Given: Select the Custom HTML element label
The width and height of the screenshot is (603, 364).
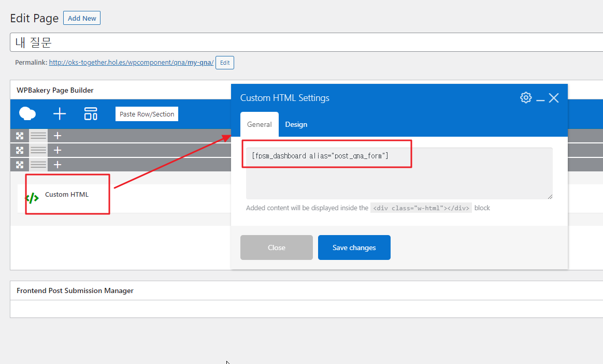Looking at the screenshot, I should 66,195.
